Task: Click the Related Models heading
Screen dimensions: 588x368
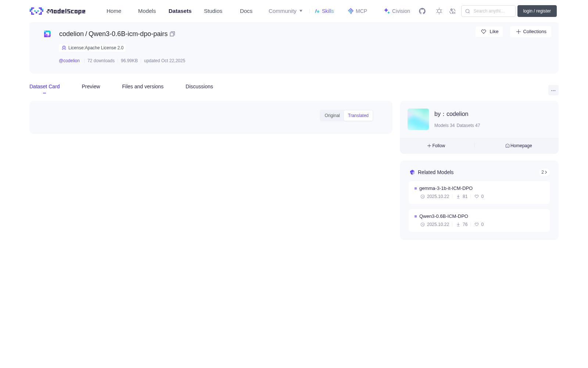Action: click(x=435, y=172)
